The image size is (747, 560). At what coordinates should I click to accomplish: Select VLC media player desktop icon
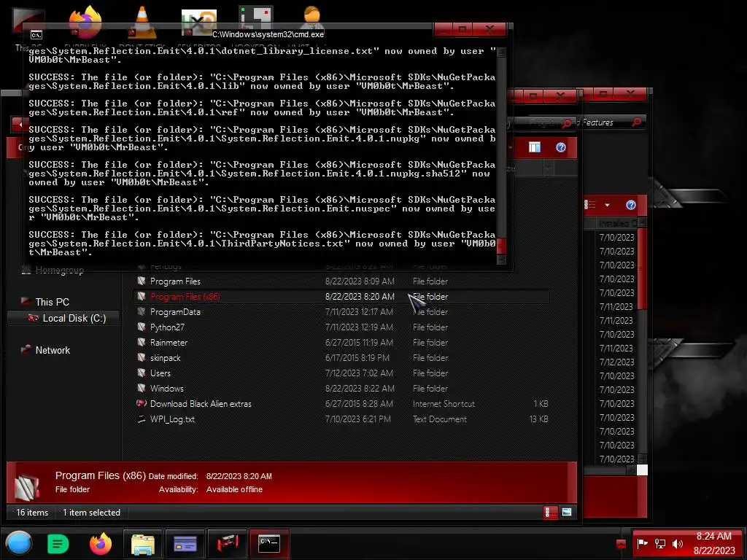(x=142, y=21)
